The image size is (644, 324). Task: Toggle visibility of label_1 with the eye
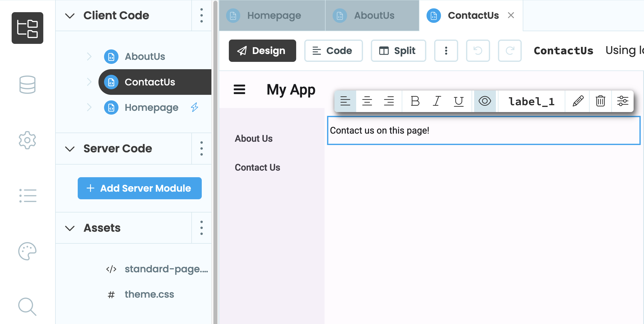(x=485, y=101)
